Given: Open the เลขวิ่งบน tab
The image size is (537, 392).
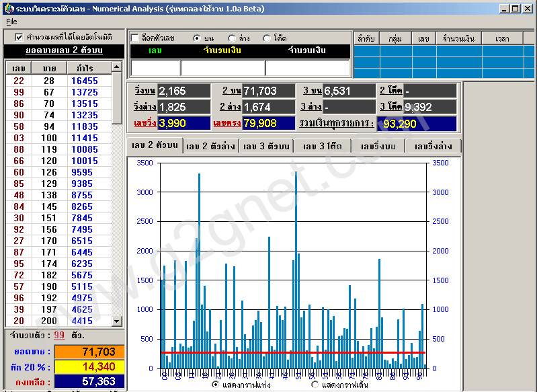Looking at the screenshot, I should (378, 147).
